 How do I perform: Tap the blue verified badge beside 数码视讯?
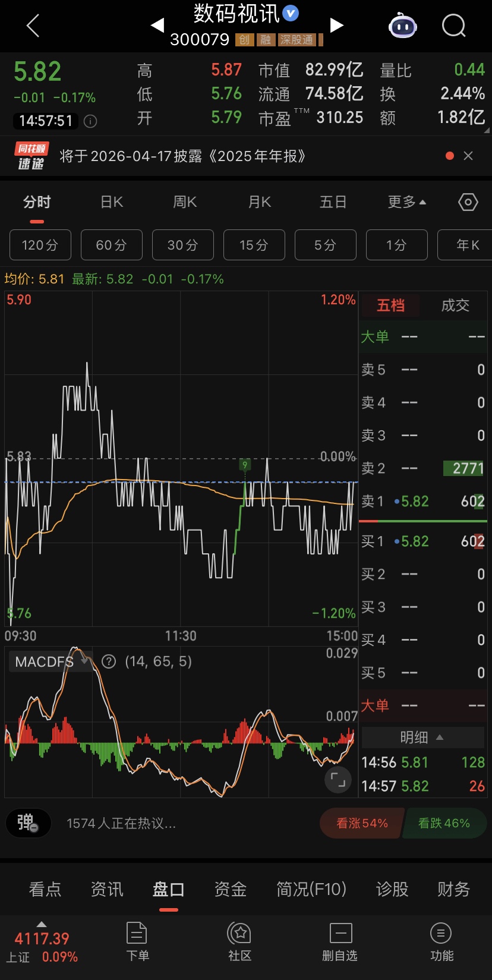[x=291, y=12]
